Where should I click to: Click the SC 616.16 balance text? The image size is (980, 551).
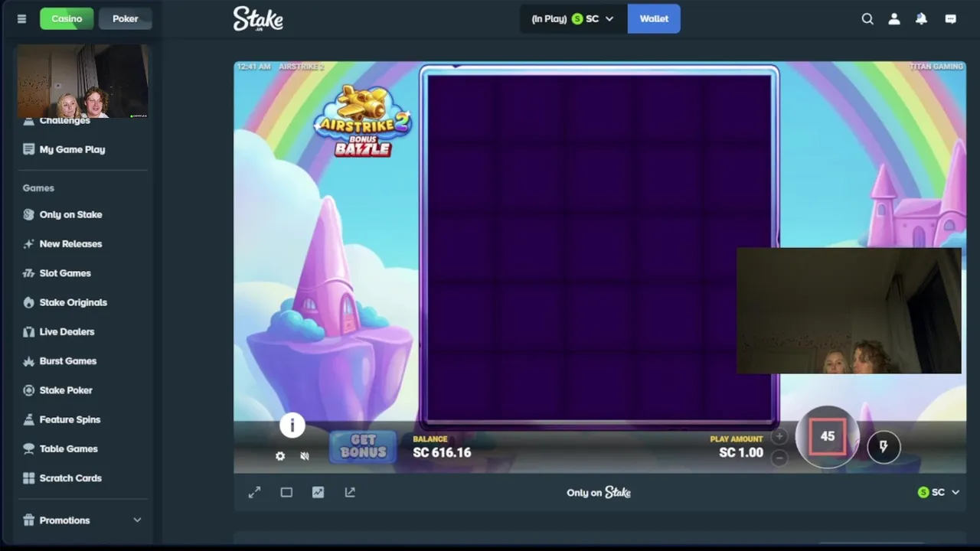coord(442,452)
